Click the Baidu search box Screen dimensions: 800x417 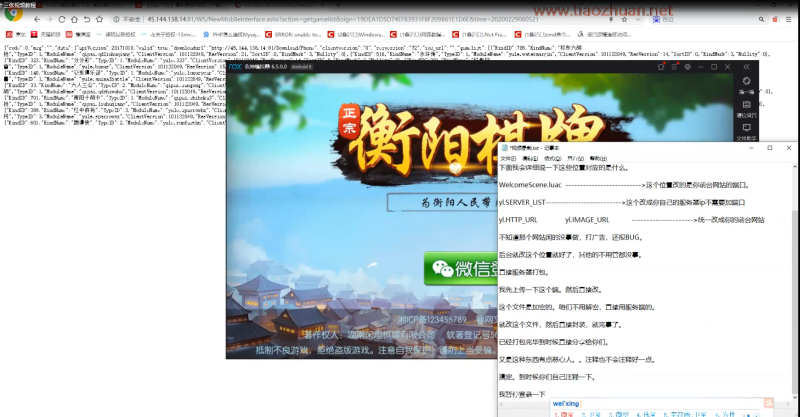(x=709, y=19)
